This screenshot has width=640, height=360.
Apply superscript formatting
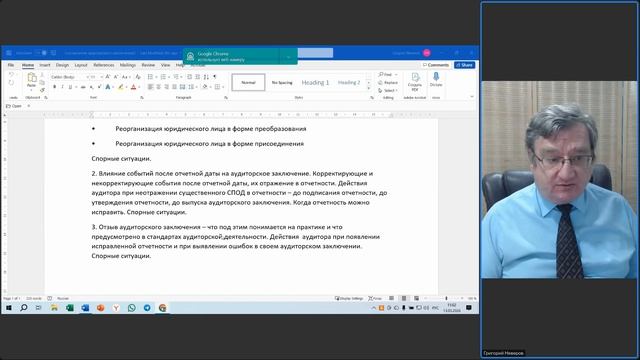click(99, 87)
